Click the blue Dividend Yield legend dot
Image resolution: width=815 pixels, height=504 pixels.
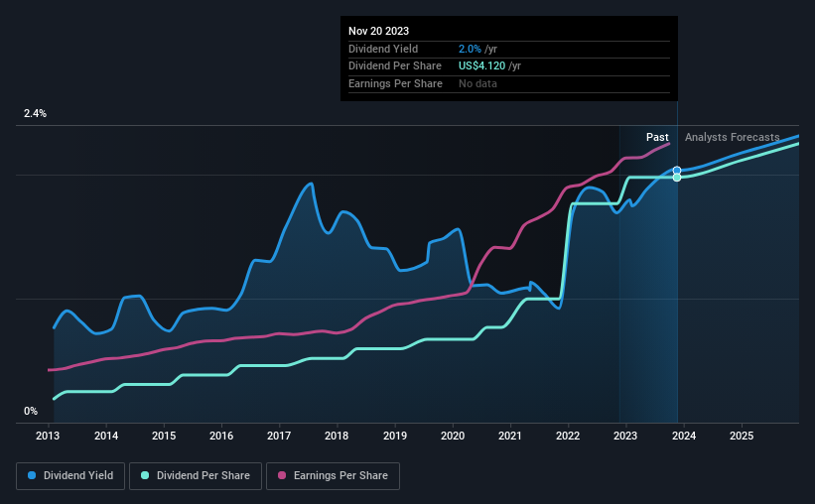(x=32, y=475)
